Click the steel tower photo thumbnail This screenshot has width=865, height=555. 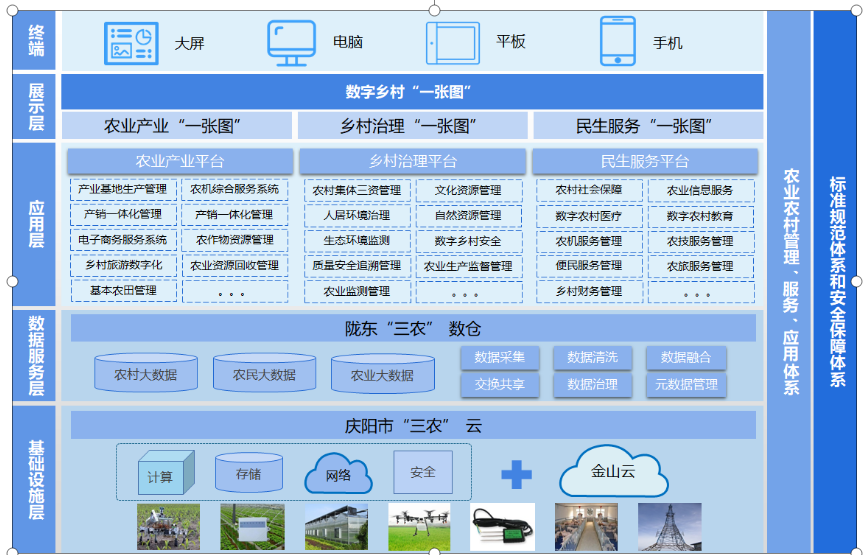669,527
